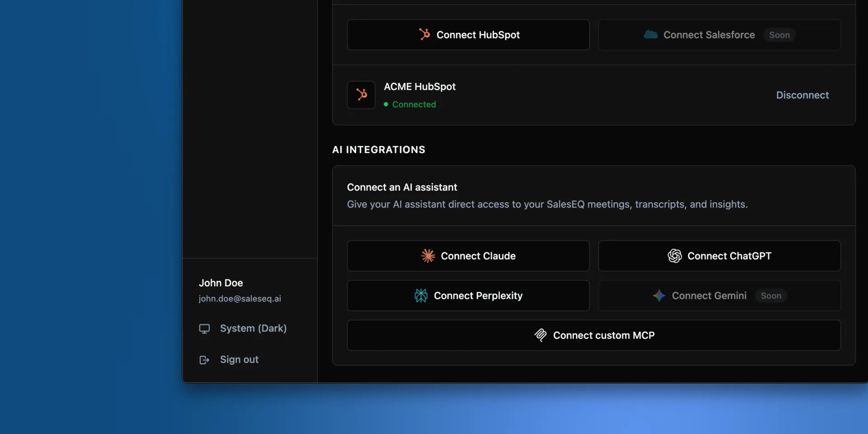868x434 pixels.
Task: Click the AI assistant description text
Action: [x=547, y=204]
